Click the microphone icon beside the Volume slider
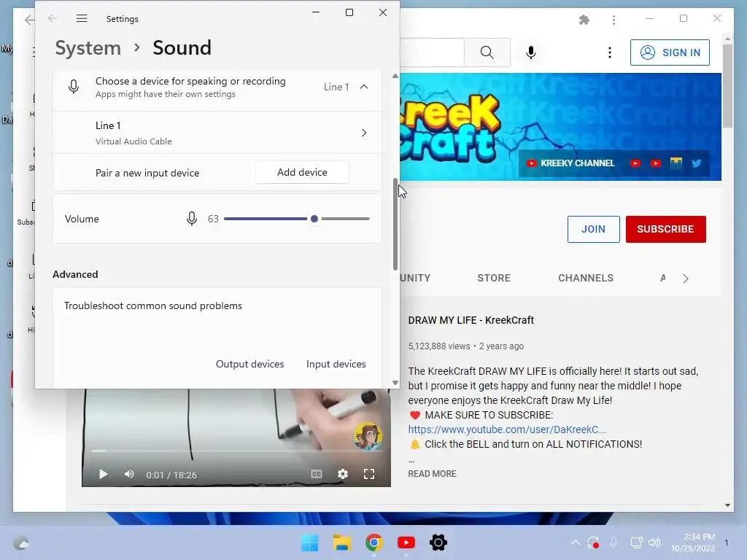The image size is (747, 560). tap(192, 219)
